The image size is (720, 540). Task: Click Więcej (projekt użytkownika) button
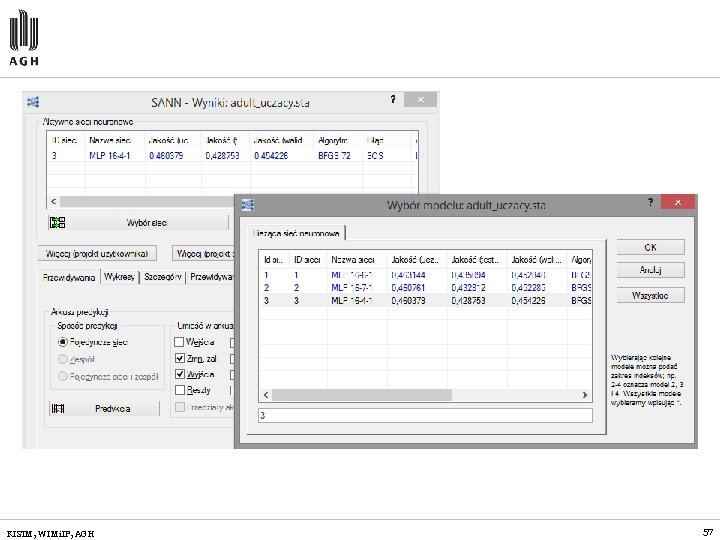pyautogui.click(x=97, y=253)
